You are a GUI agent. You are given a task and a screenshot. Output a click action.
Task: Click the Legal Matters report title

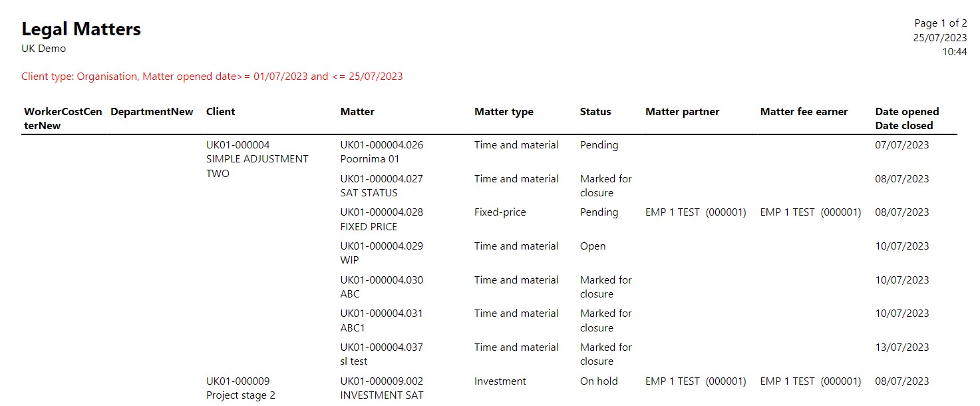click(x=81, y=29)
